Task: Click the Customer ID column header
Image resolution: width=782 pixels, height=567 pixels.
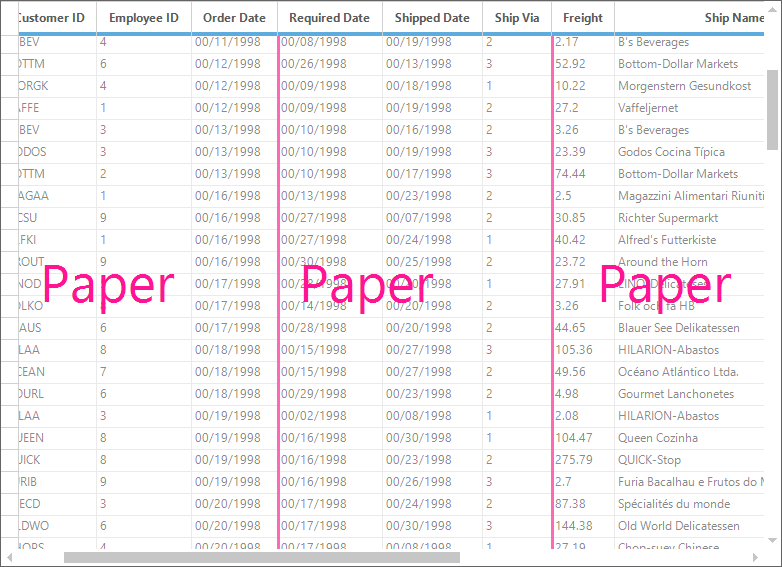Action: click(x=57, y=18)
